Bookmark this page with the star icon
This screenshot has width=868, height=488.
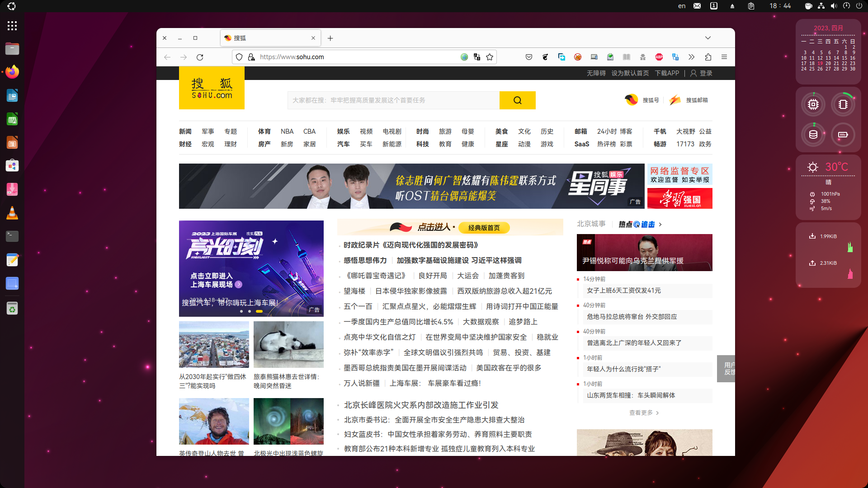point(490,57)
